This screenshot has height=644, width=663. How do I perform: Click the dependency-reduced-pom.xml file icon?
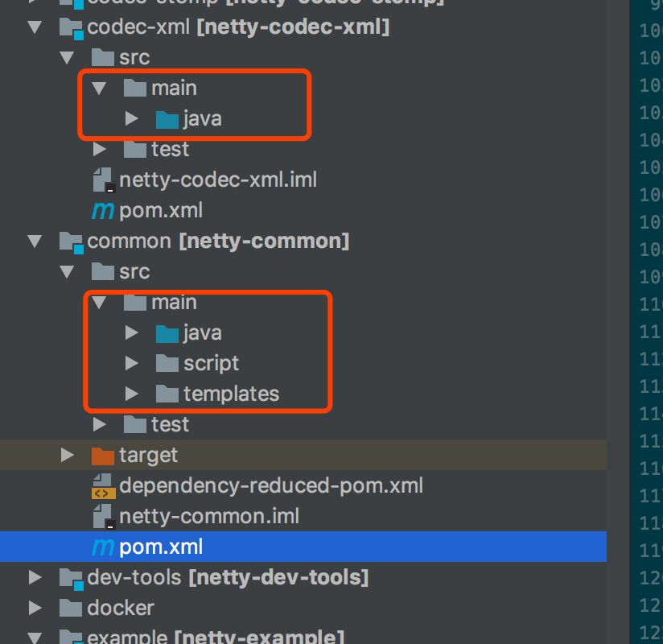pos(103,486)
